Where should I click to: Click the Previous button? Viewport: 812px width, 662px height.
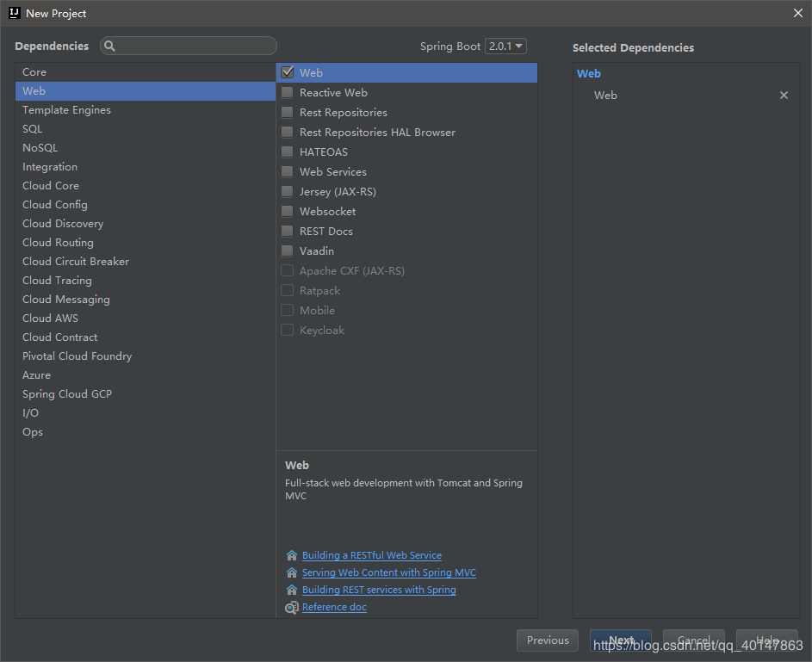pyautogui.click(x=548, y=640)
